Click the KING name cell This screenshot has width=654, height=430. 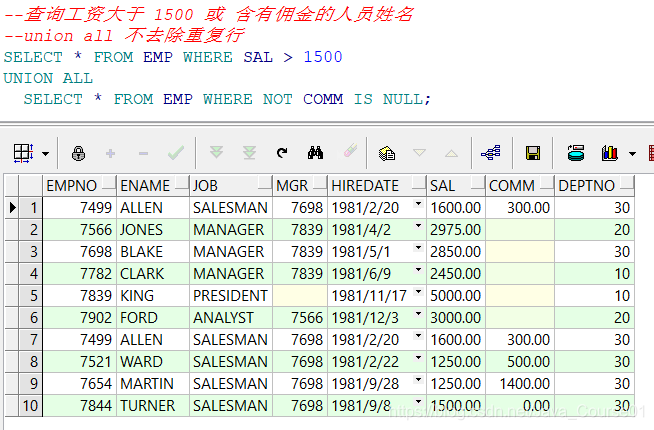(153, 296)
